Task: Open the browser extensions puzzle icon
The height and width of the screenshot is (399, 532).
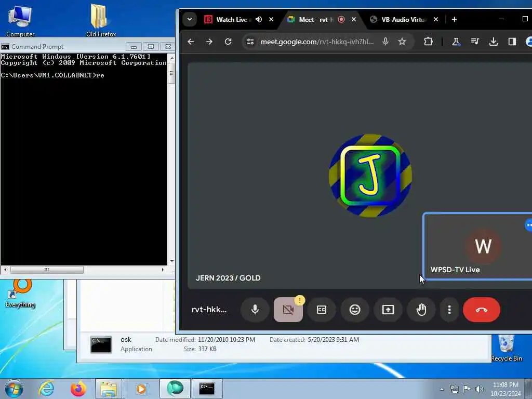Action: pyautogui.click(x=429, y=42)
